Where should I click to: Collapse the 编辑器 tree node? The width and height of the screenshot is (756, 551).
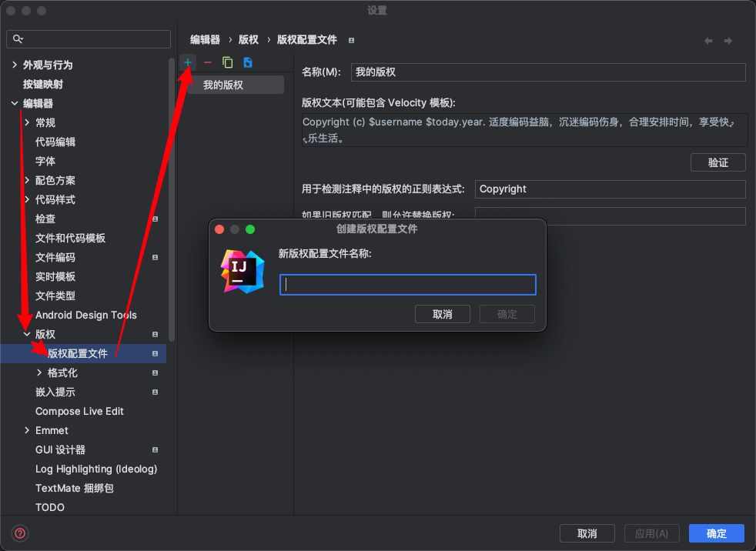15,104
